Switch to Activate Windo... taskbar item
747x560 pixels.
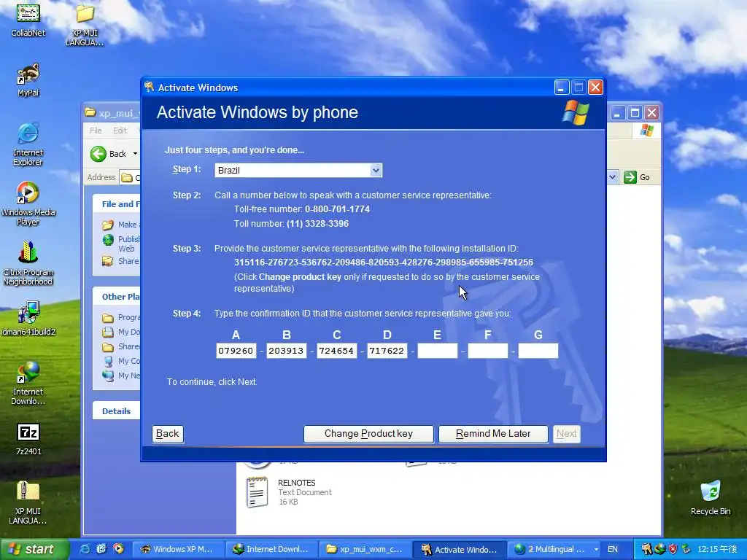458,549
